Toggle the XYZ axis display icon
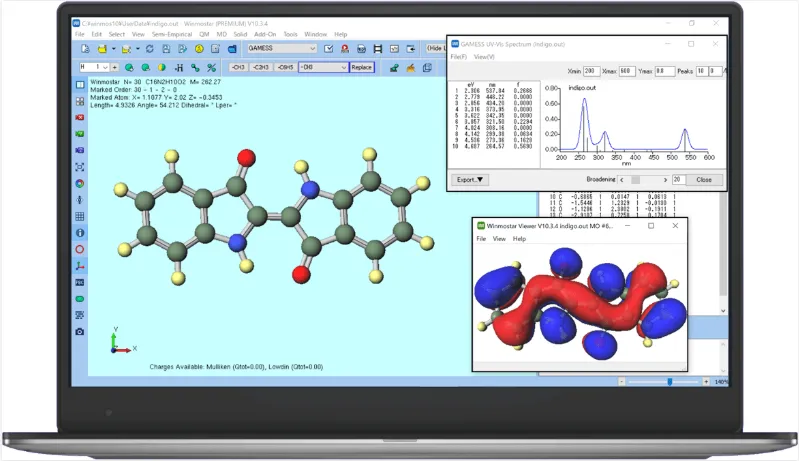The width and height of the screenshot is (799, 461). (x=80, y=266)
